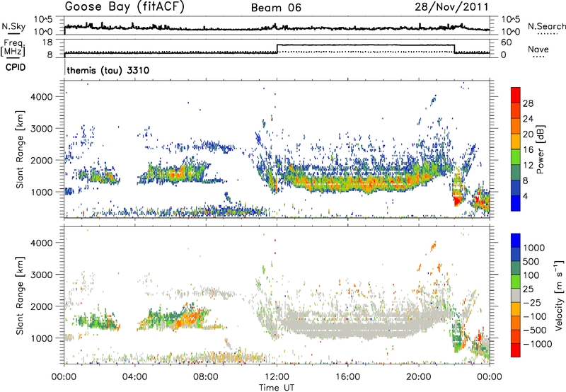
Task: Click the "28" tick on Power colorbar
Action: pos(528,103)
